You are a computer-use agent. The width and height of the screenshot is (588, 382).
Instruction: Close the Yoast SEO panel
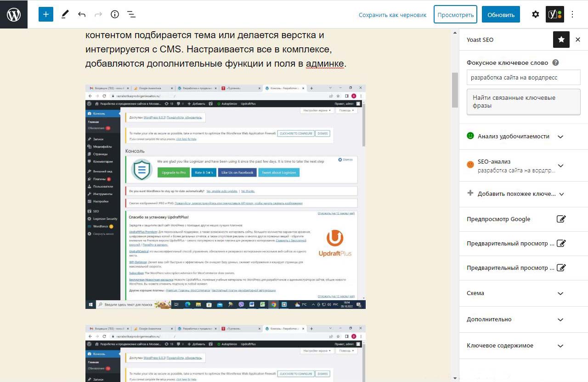click(578, 40)
